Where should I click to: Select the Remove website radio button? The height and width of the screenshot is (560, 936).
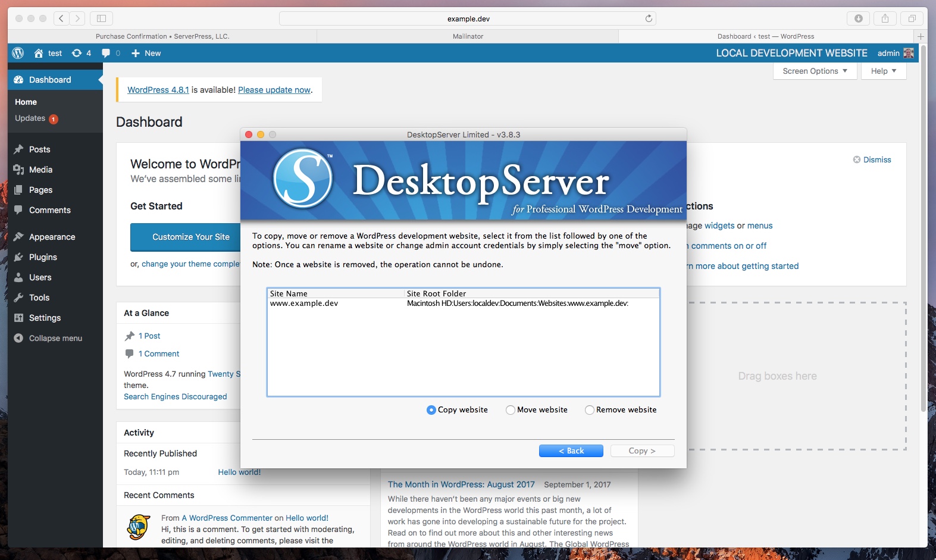(x=590, y=410)
